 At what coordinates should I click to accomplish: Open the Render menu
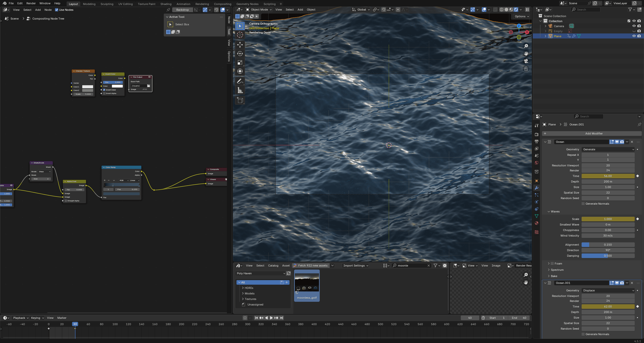point(31,3)
